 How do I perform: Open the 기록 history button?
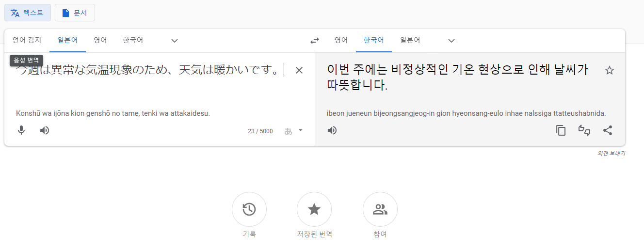point(249,209)
